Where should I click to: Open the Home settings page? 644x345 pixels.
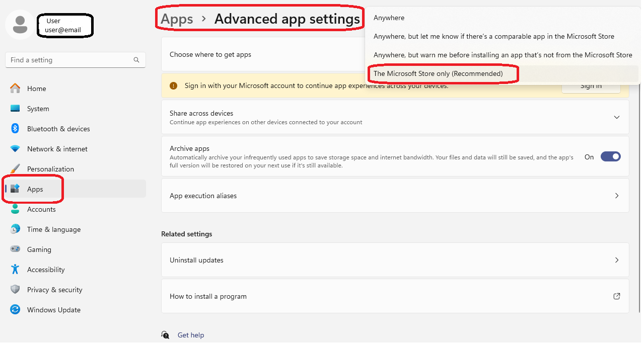coord(76,89)
